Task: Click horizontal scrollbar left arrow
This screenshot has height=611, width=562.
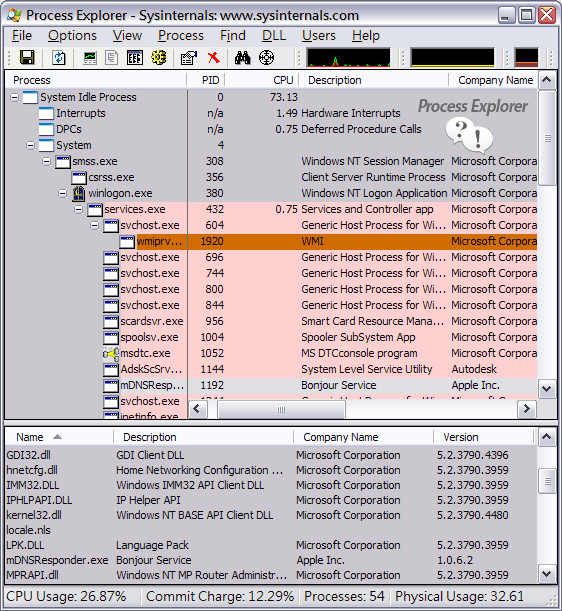Action: (x=197, y=409)
